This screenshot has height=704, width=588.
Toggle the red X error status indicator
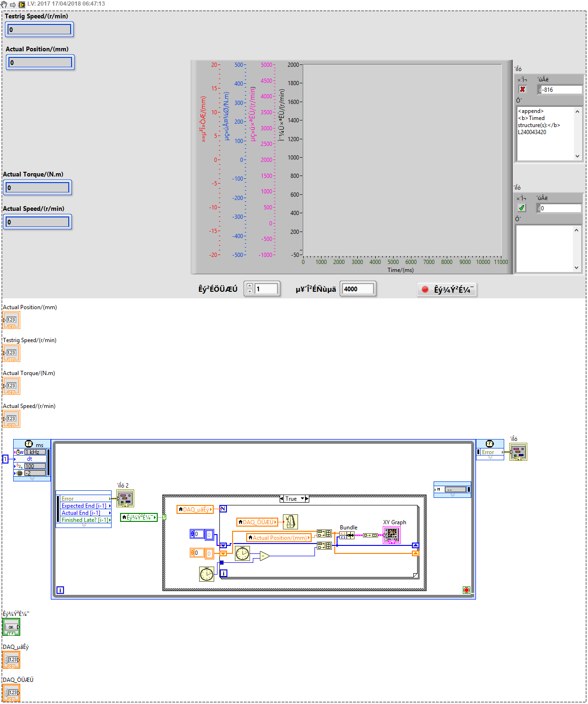(522, 89)
